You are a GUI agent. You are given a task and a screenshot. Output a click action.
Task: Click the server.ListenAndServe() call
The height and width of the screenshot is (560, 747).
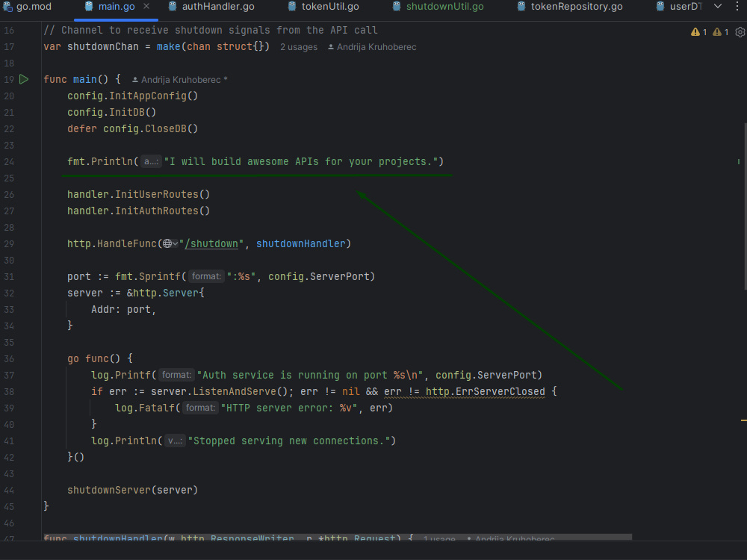219,391
